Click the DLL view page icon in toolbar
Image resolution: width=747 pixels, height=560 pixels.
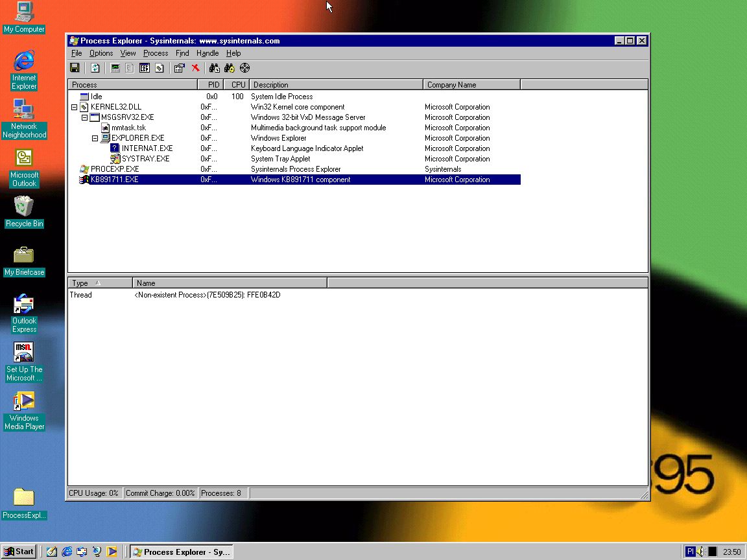point(159,68)
